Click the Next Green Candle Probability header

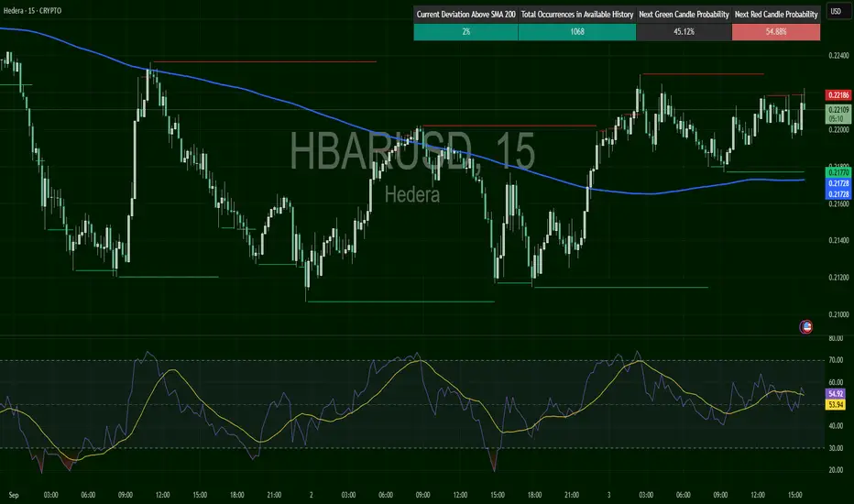click(684, 15)
